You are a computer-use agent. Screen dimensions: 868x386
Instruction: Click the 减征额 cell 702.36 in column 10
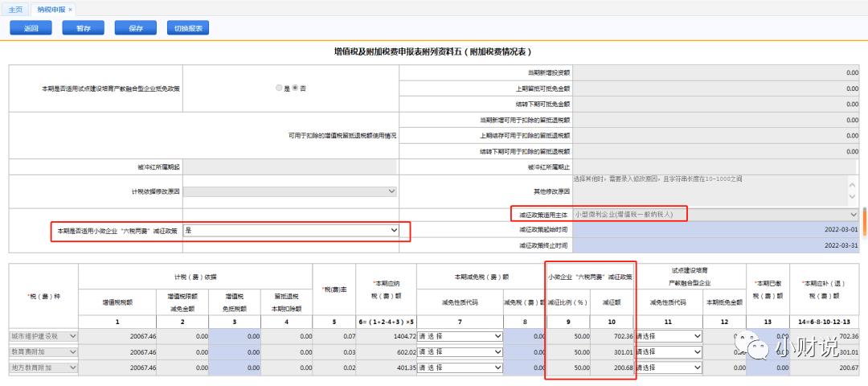tap(612, 336)
